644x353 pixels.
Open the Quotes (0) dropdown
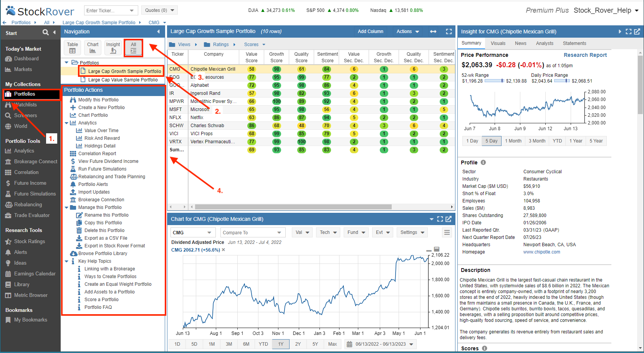[159, 10]
